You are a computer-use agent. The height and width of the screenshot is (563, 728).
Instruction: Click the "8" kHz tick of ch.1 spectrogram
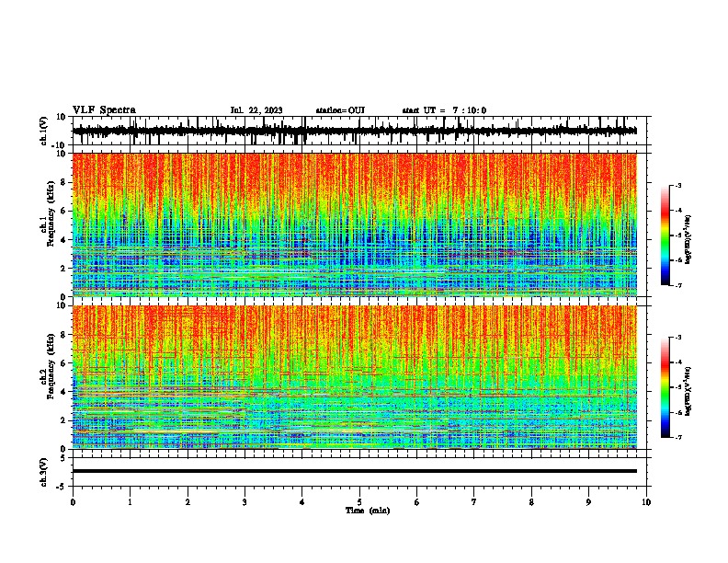[x=63, y=182]
